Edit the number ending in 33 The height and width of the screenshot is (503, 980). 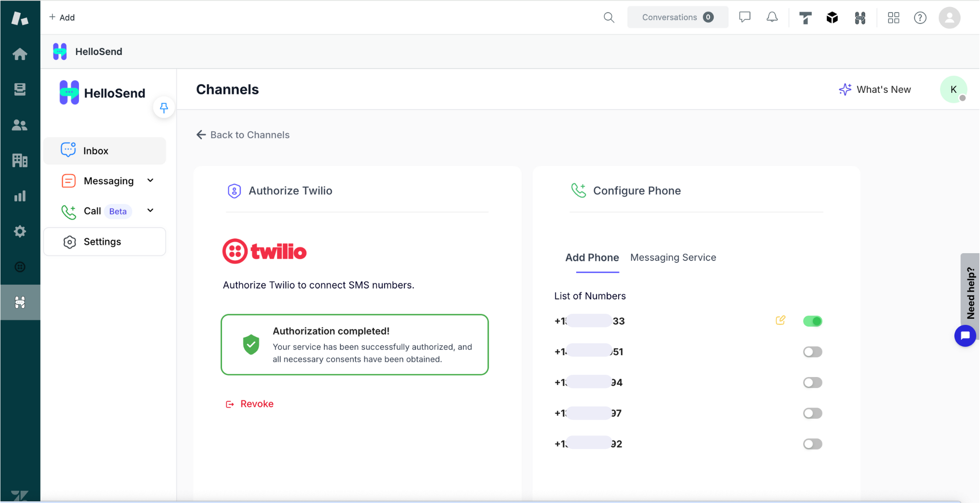780,320
